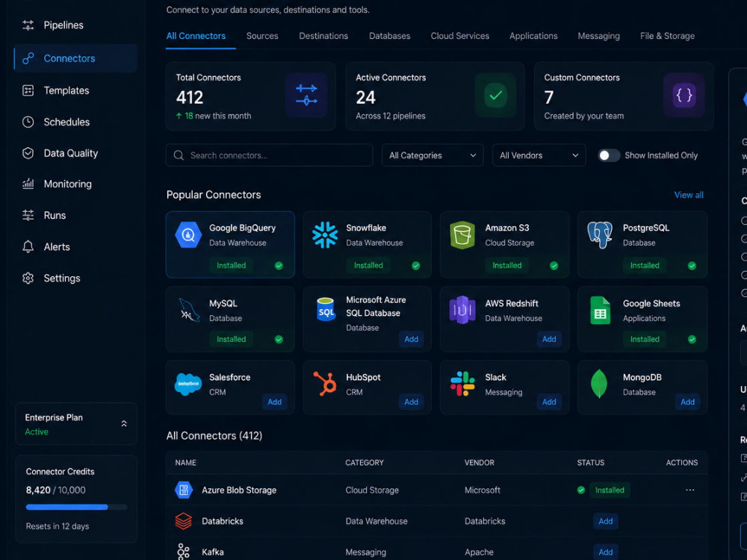Click the HubSpot logo
Viewport: 747px width, 560px height.
(325, 383)
